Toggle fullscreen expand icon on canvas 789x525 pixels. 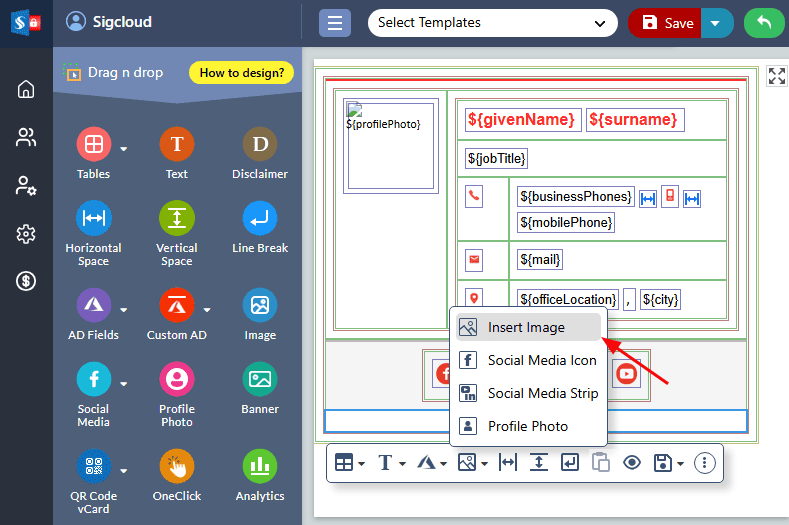[x=776, y=76]
